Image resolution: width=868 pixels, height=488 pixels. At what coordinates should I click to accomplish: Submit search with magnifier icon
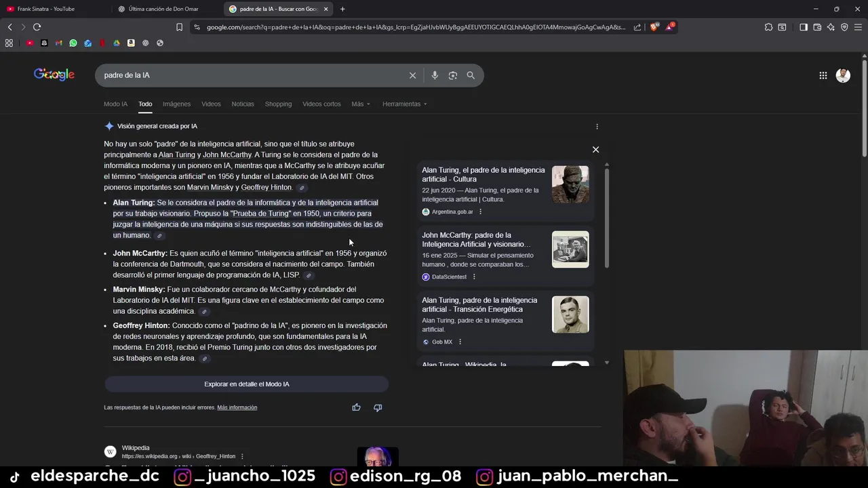pyautogui.click(x=471, y=75)
